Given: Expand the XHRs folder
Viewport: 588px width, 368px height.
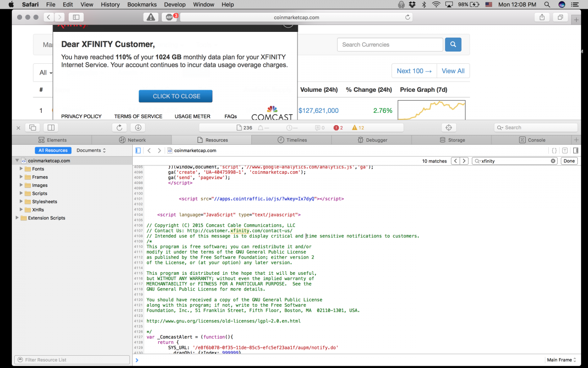Looking at the screenshot, I should point(21,210).
